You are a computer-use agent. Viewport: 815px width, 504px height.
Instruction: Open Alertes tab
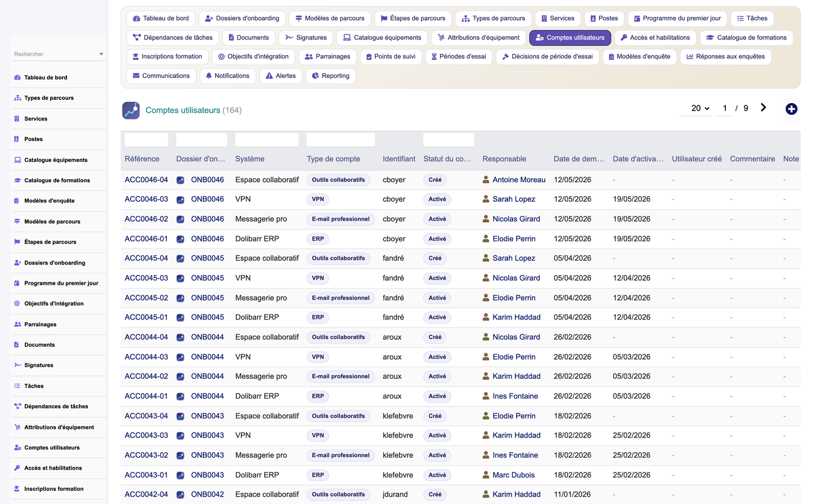click(x=280, y=76)
